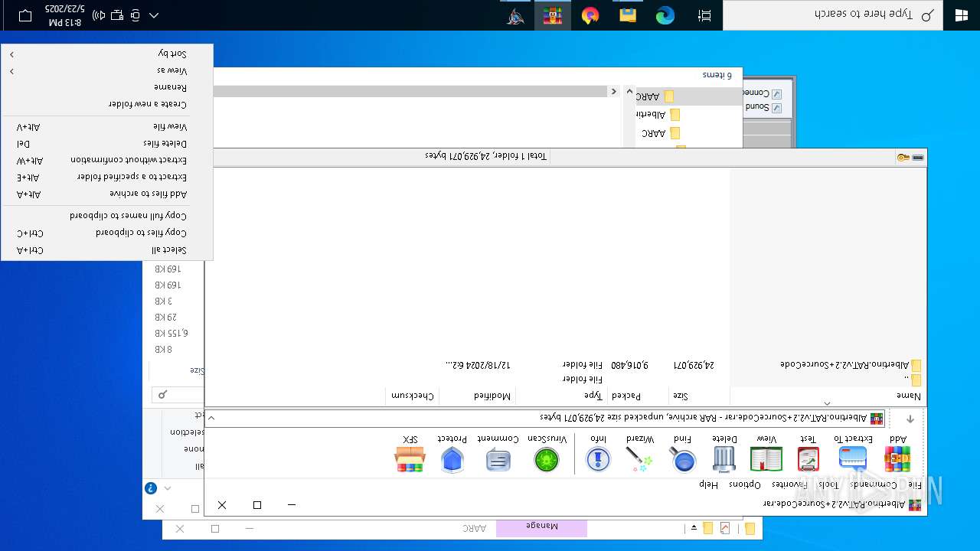The height and width of the screenshot is (551, 980).
Task: Go up one level with WinRAR arrow button
Action: pyautogui.click(x=910, y=419)
